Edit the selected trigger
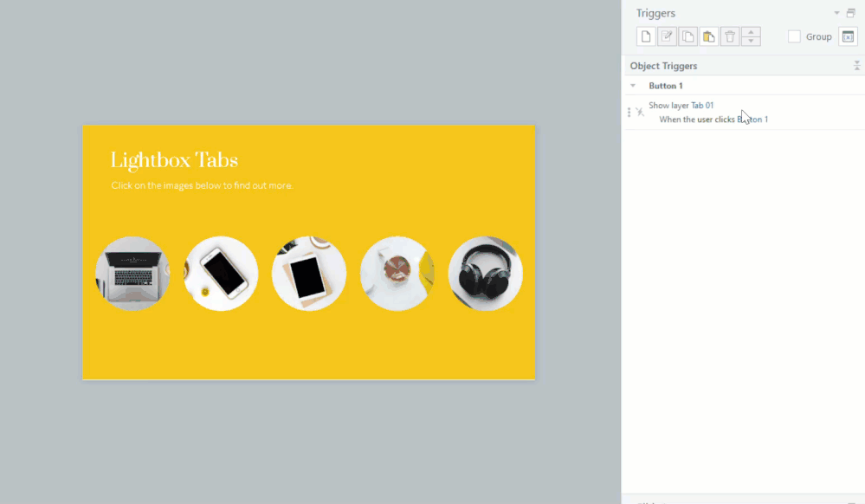The width and height of the screenshot is (865, 504). [667, 36]
